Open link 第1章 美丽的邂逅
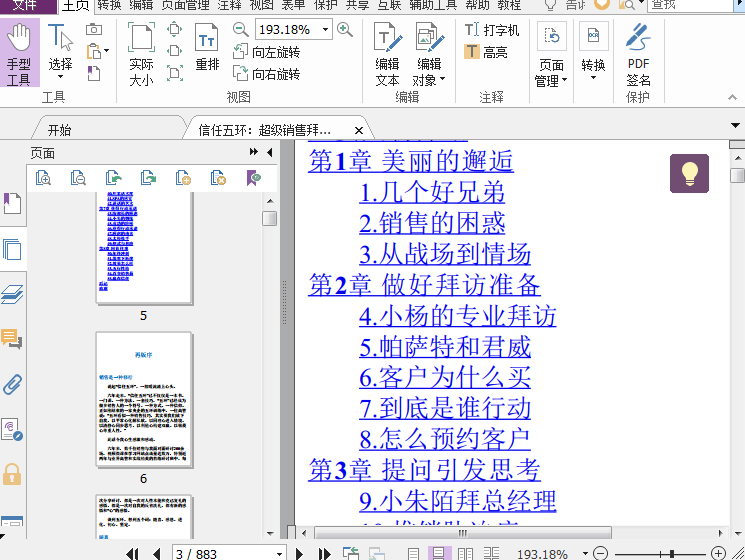Image resolution: width=745 pixels, height=560 pixels. coord(411,161)
